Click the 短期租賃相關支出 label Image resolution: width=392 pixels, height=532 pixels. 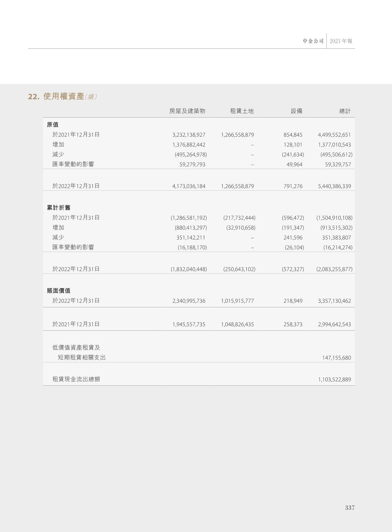(82, 358)
